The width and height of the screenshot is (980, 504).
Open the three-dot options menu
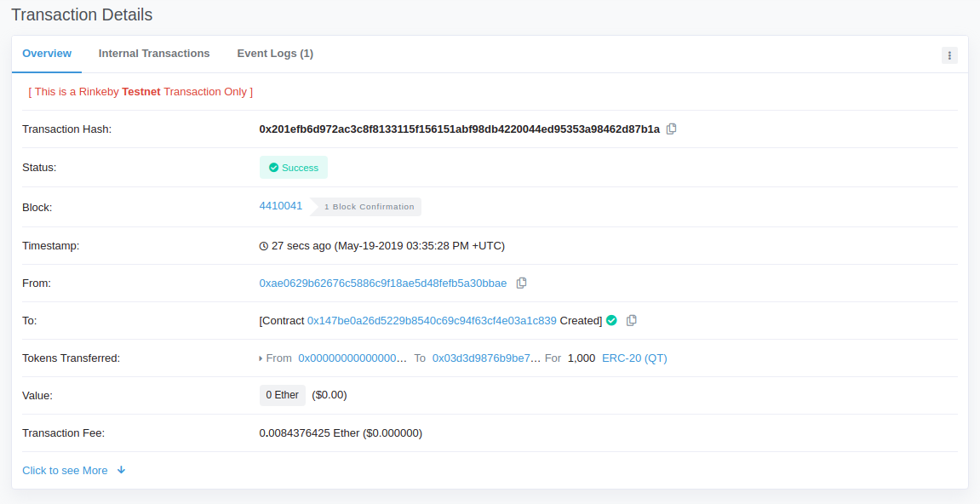949,54
